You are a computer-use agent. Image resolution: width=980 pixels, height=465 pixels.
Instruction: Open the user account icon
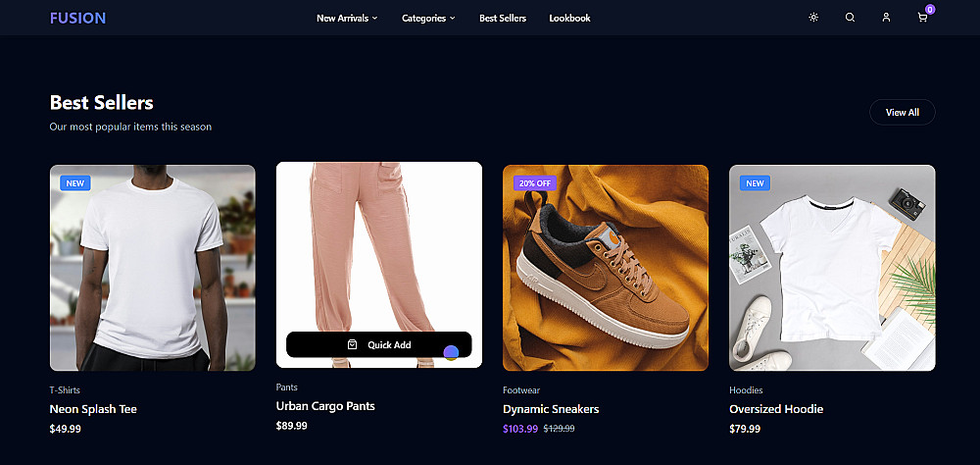(886, 18)
